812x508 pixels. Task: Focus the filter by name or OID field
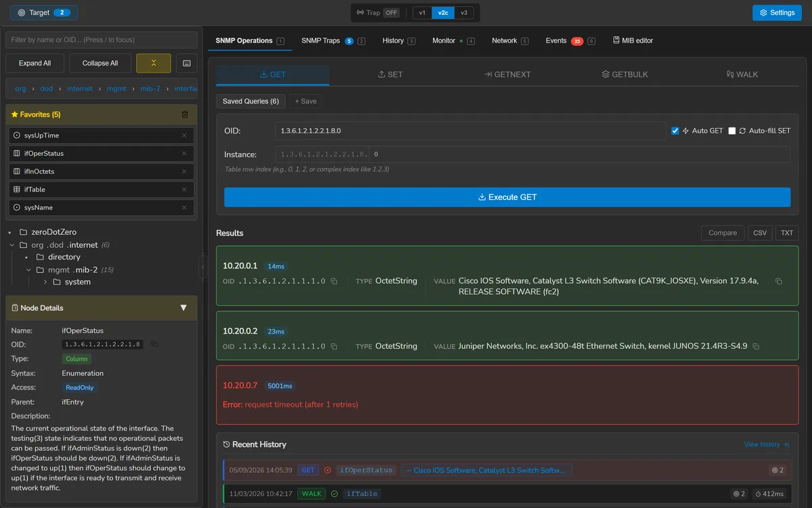tap(101, 40)
